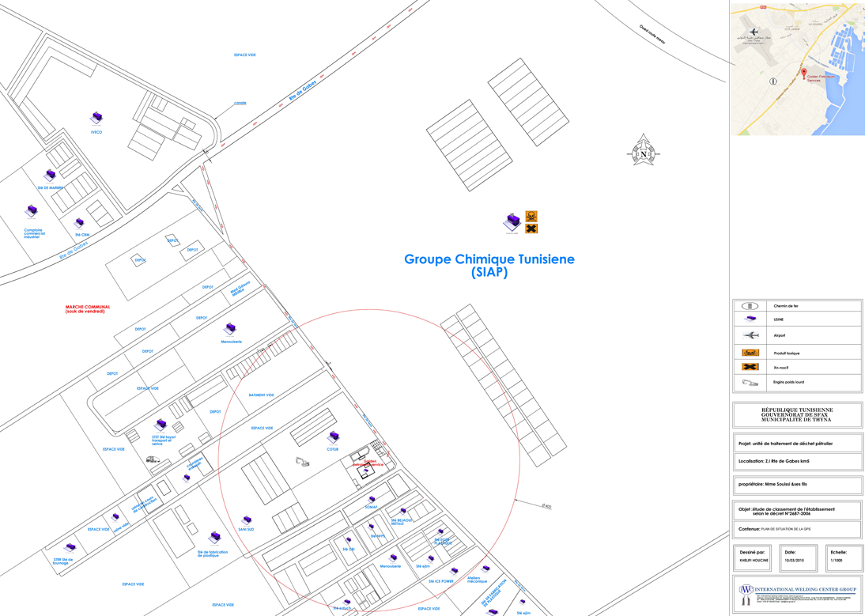Click the factory icon above the Groupe Chimique Tunisiene title

[512, 222]
